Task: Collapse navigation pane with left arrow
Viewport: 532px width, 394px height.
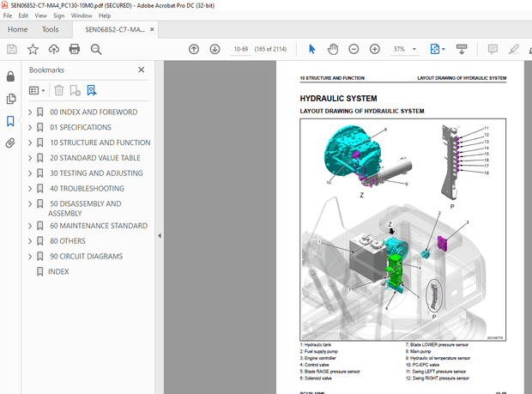Action: [160, 235]
